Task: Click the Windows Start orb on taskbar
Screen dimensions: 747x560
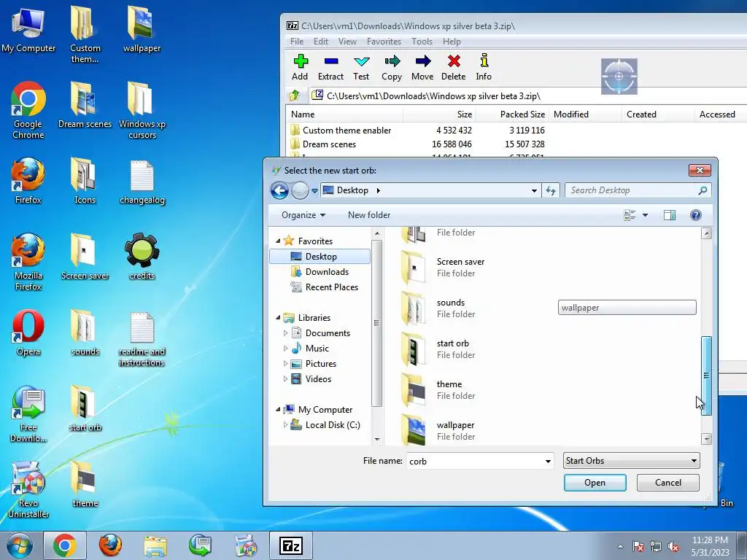Action: tap(20, 545)
